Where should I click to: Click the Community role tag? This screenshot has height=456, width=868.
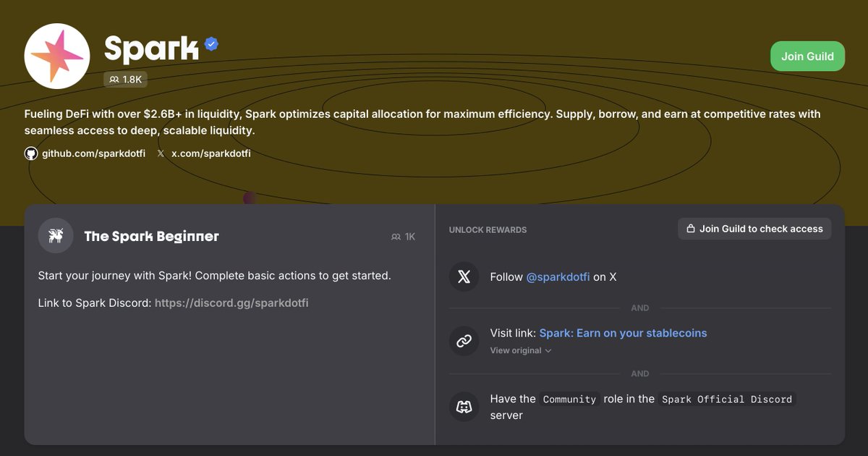569,399
